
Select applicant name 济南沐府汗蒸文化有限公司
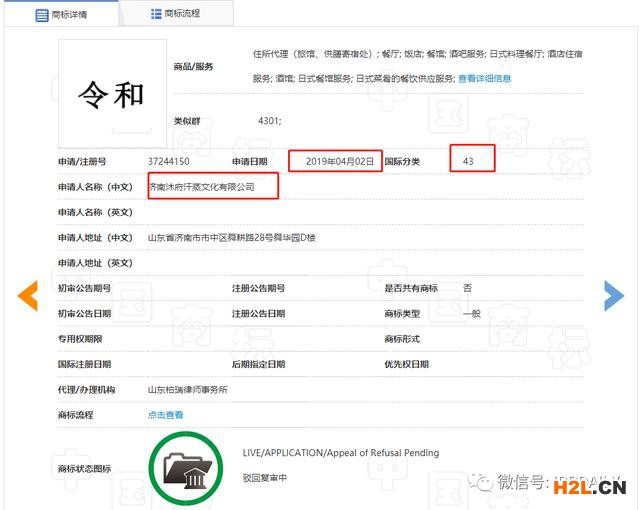[x=203, y=187]
